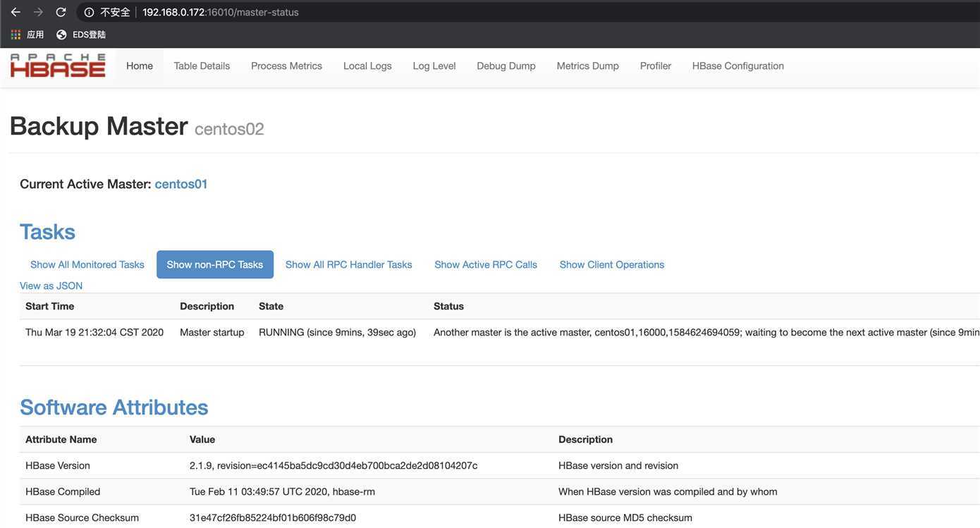Go back with the browser back arrow

tap(16, 12)
